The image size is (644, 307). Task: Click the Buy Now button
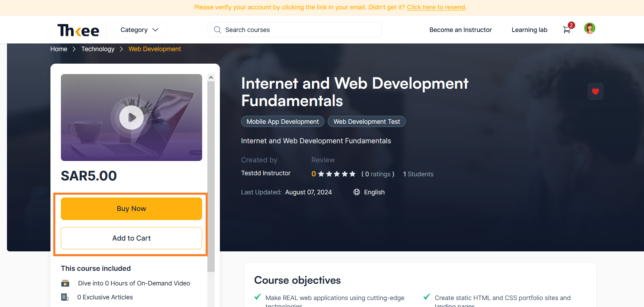(x=132, y=209)
